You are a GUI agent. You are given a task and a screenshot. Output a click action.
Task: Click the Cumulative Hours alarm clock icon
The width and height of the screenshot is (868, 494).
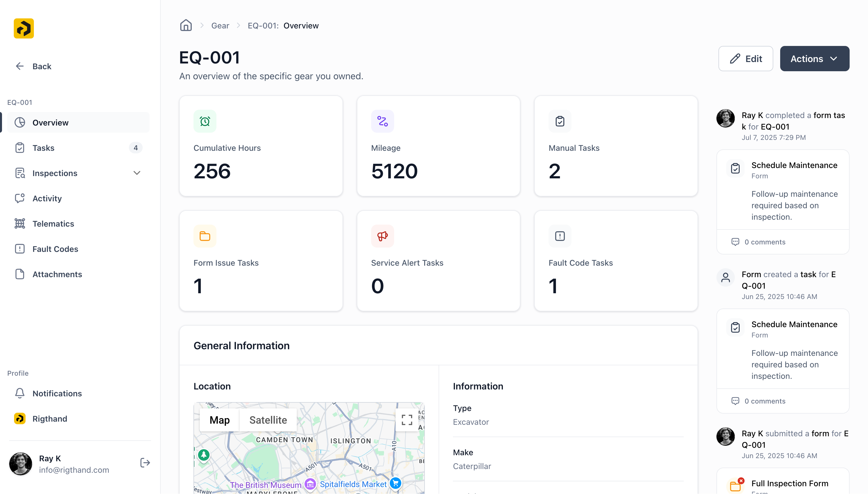205,121
